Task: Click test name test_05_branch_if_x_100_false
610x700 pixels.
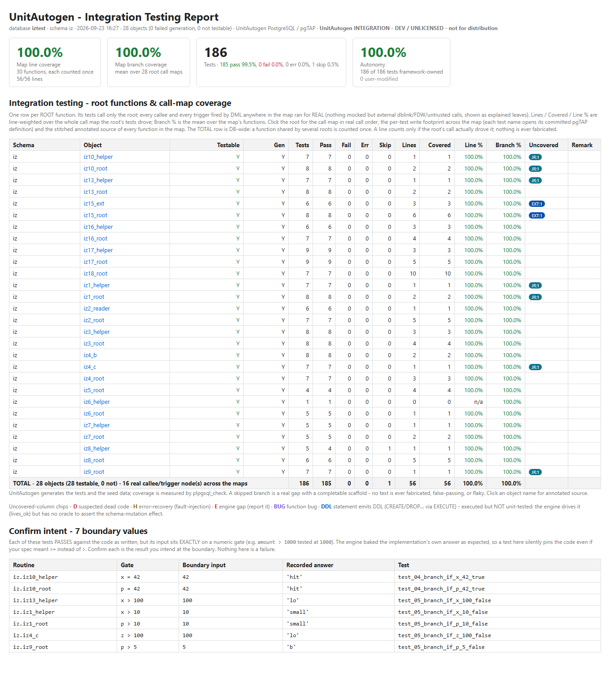Action: coord(444,600)
